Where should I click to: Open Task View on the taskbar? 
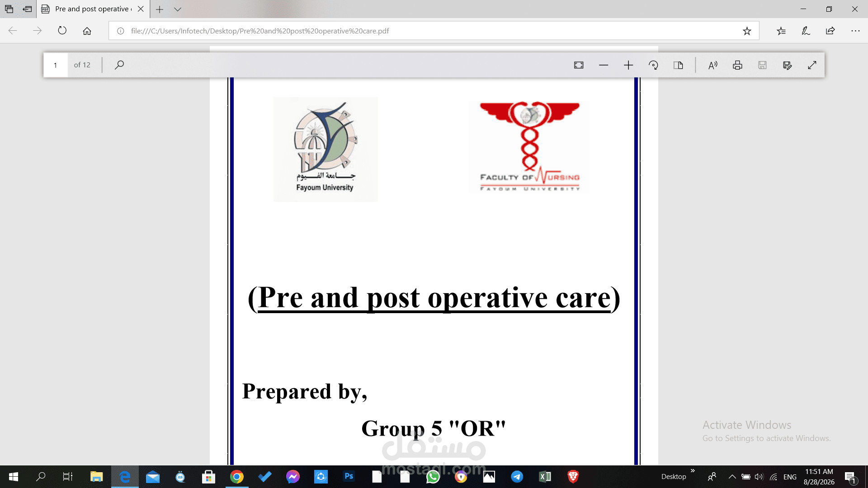(x=68, y=477)
